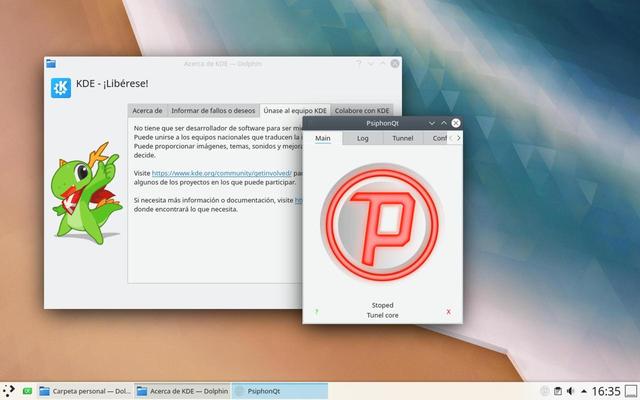Switch to PsiphonQt taskbar entry

pos(280,391)
